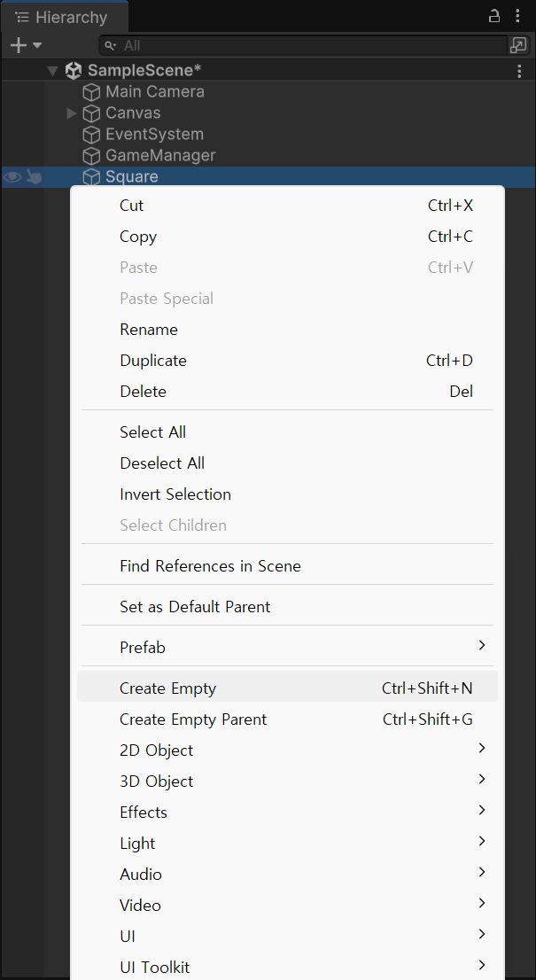
Task: Open the 2D Object submenu
Action: (x=287, y=750)
